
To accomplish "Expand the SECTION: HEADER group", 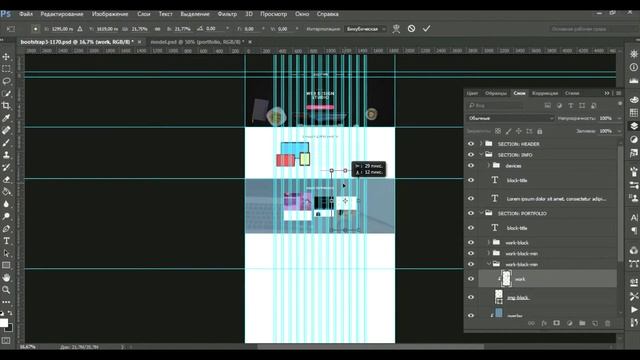I will point(481,144).
